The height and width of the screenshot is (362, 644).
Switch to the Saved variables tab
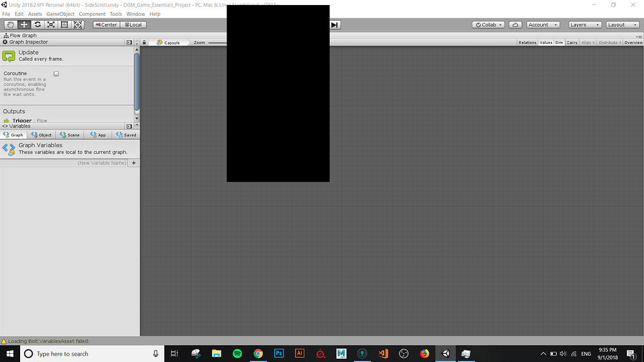pyautogui.click(x=126, y=134)
